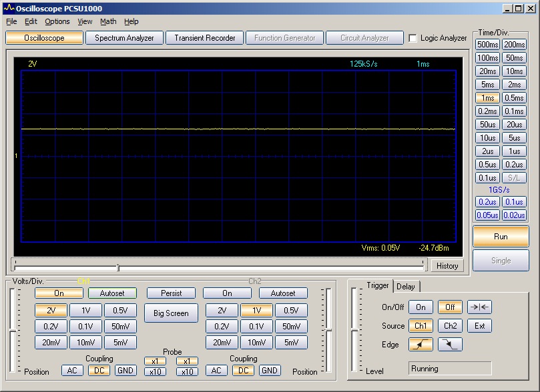Viewport: 540px width, 392px height.
Task: Open the Spectrum Analyzer mode
Action: click(x=124, y=38)
